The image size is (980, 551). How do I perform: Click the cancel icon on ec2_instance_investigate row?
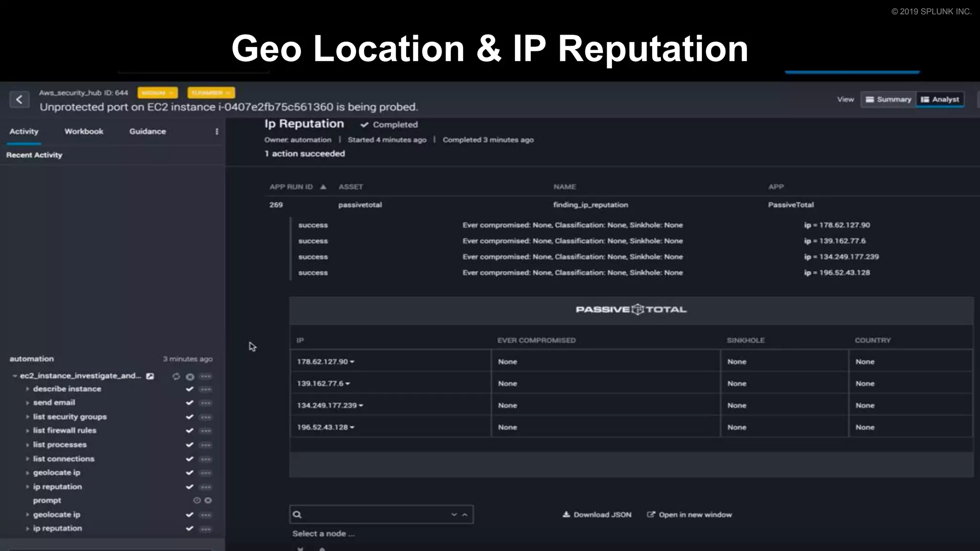pyautogui.click(x=190, y=376)
